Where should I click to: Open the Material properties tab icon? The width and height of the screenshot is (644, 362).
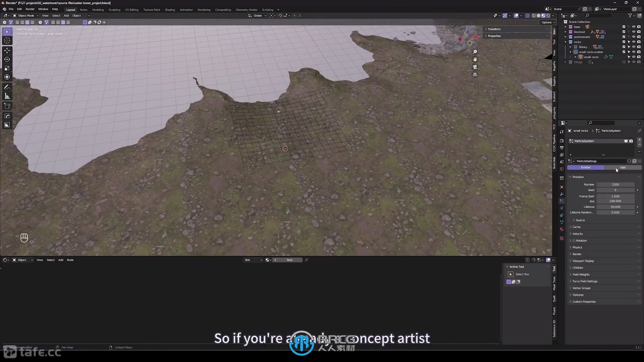point(561,229)
